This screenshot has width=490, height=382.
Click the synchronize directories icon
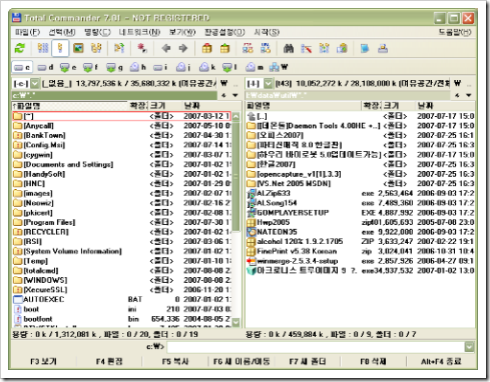[x=324, y=48]
